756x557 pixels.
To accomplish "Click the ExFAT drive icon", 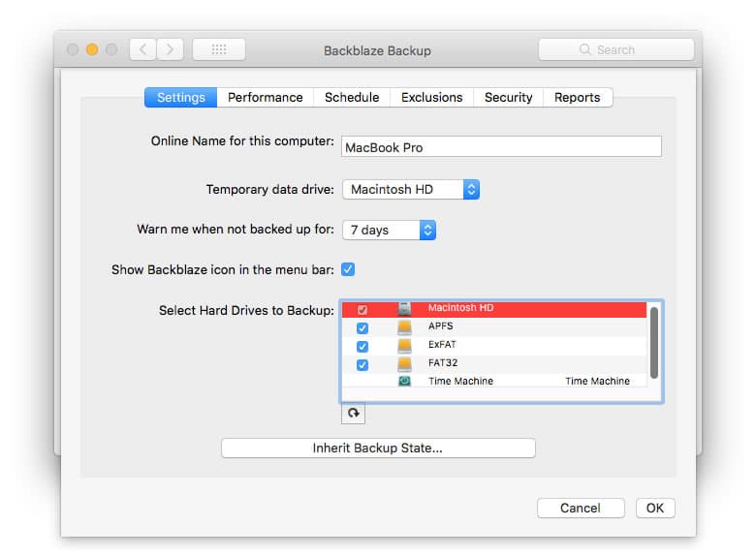I will (x=404, y=346).
